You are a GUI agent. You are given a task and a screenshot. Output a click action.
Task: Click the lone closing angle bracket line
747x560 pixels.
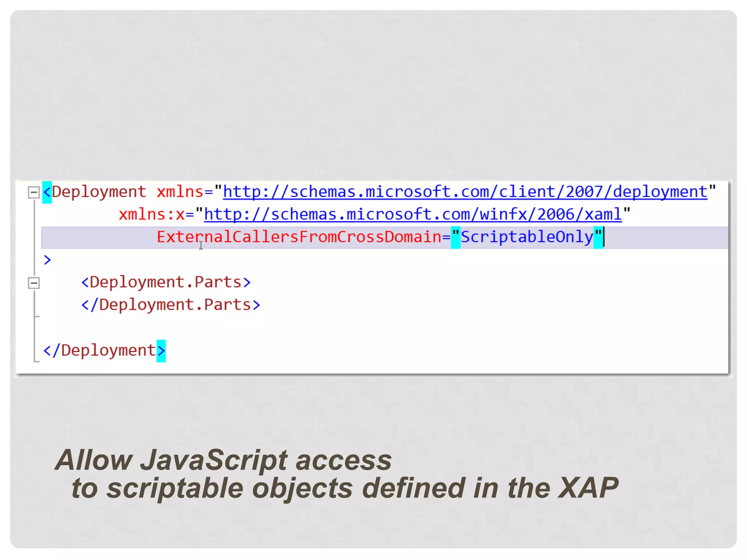(47, 260)
